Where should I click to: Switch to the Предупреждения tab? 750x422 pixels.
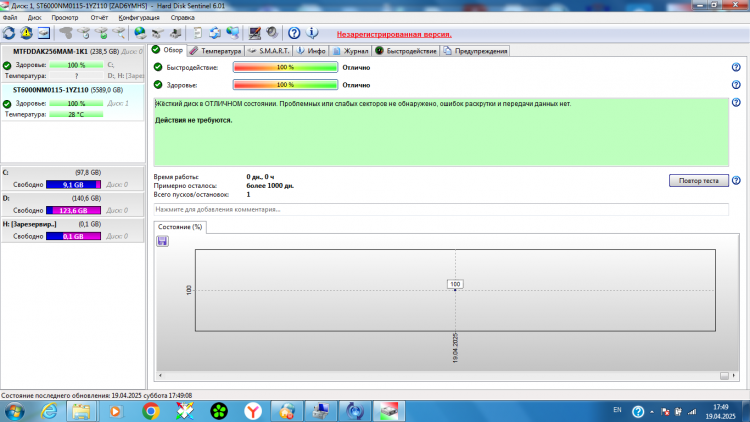475,51
